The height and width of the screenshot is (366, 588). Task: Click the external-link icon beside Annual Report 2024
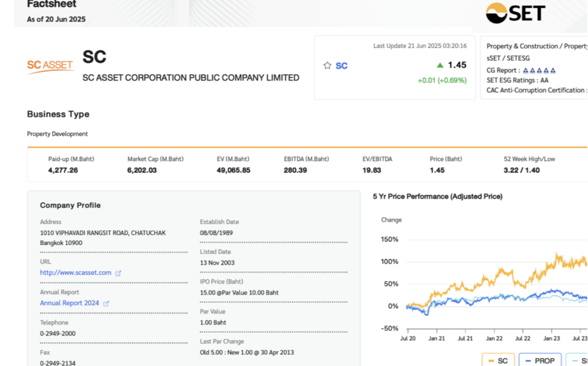pos(106,304)
